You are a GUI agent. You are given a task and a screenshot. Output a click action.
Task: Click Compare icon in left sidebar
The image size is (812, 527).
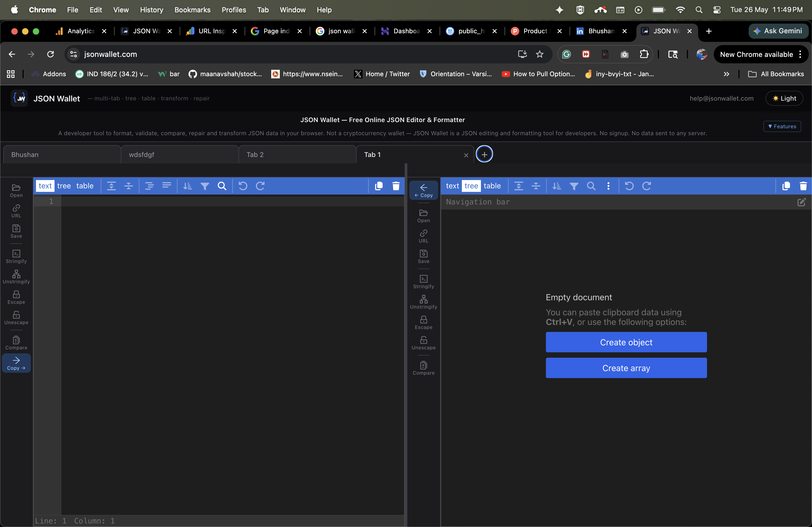pyautogui.click(x=16, y=343)
